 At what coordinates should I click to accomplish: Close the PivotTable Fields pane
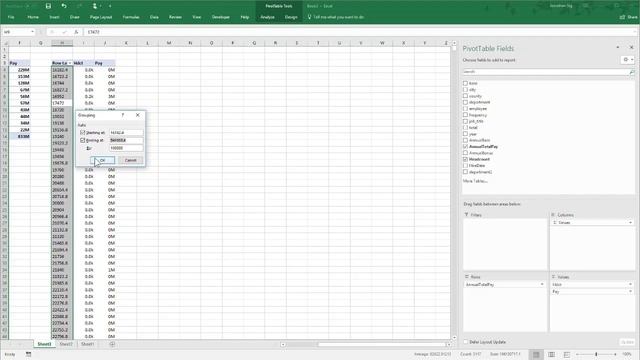[x=631, y=48]
